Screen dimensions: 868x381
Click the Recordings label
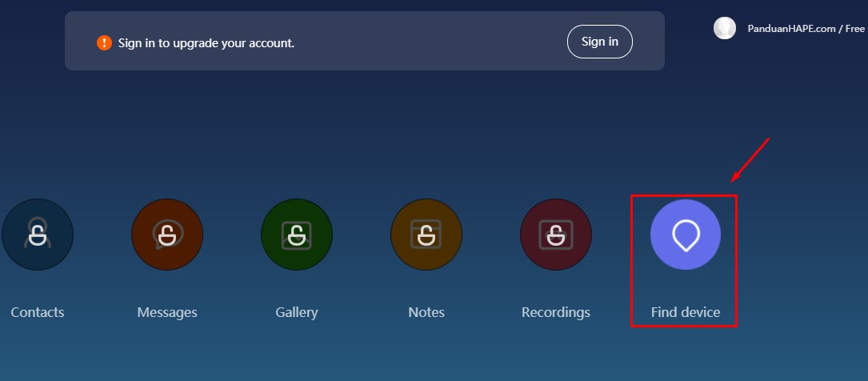coord(556,312)
